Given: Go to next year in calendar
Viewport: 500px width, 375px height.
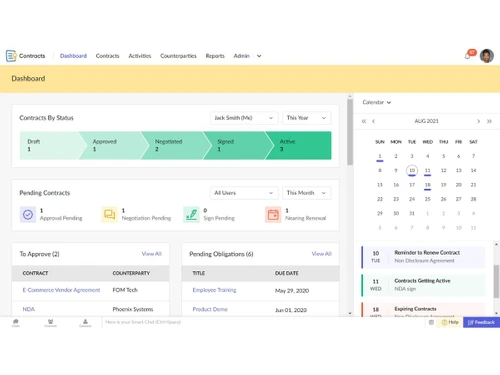Looking at the screenshot, I should (489, 121).
